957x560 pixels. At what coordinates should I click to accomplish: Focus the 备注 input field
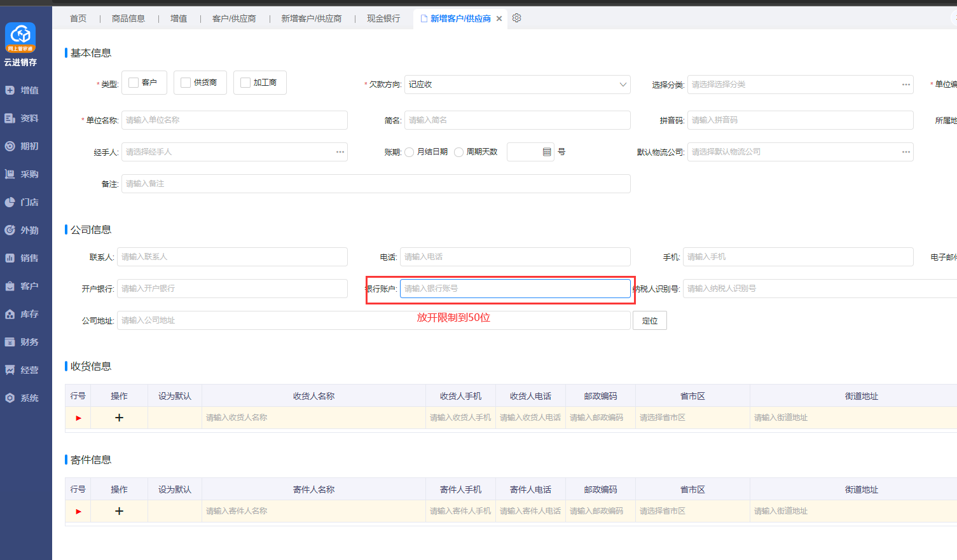point(376,184)
